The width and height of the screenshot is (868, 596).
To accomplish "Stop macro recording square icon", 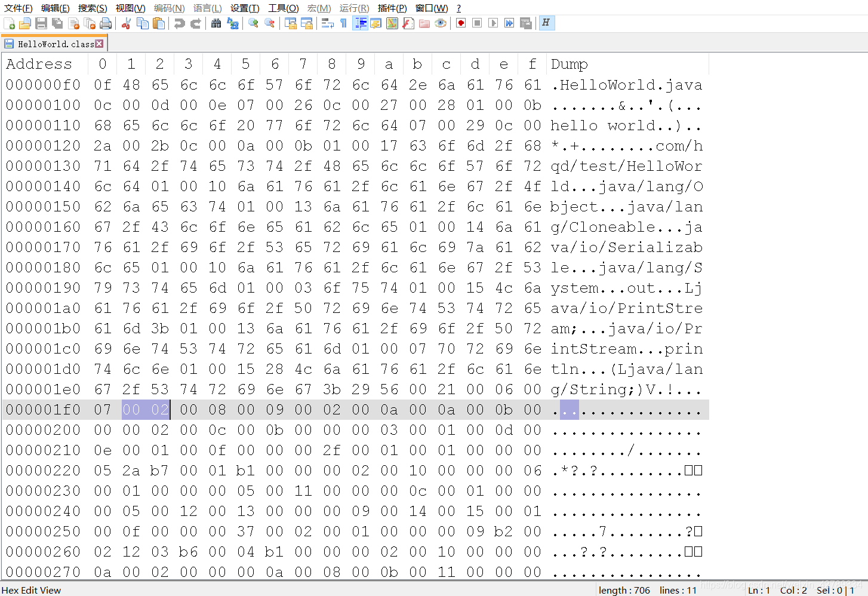I will (477, 23).
